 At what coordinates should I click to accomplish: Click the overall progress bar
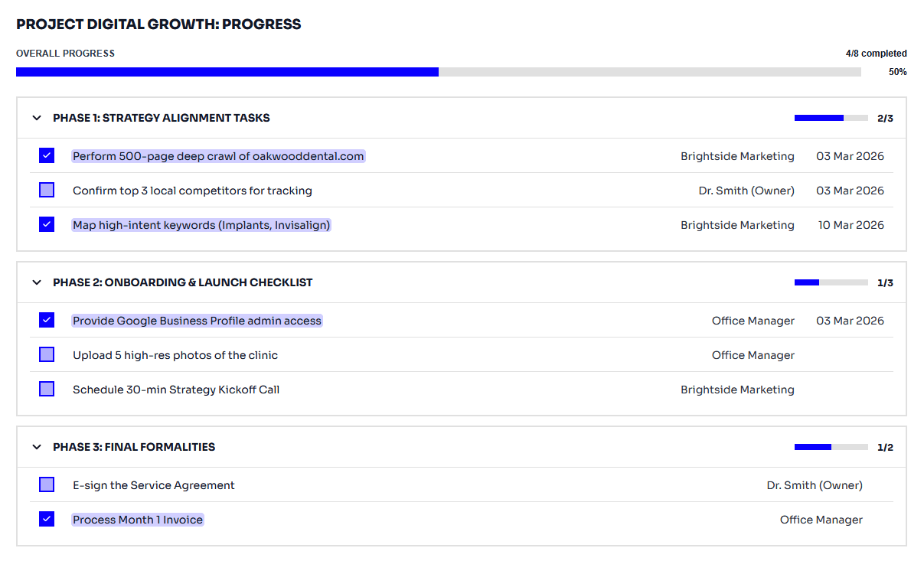tap(438, 72)
